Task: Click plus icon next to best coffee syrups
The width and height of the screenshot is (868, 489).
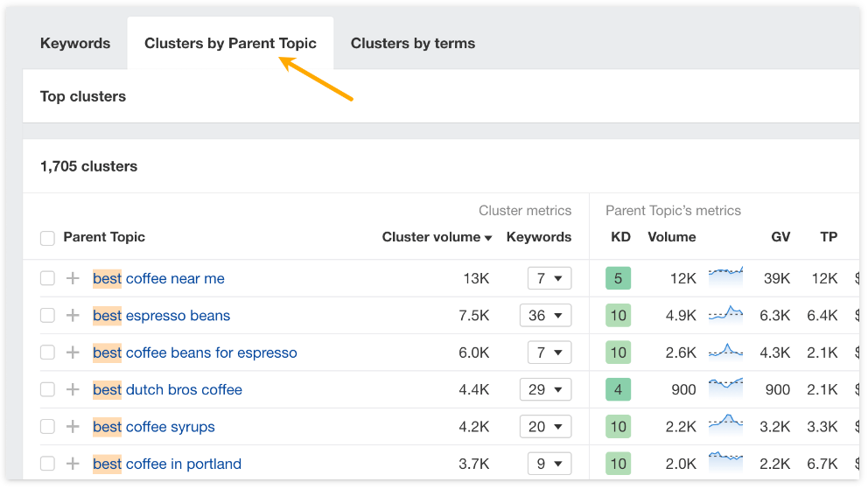Action: tap(73, 427)
